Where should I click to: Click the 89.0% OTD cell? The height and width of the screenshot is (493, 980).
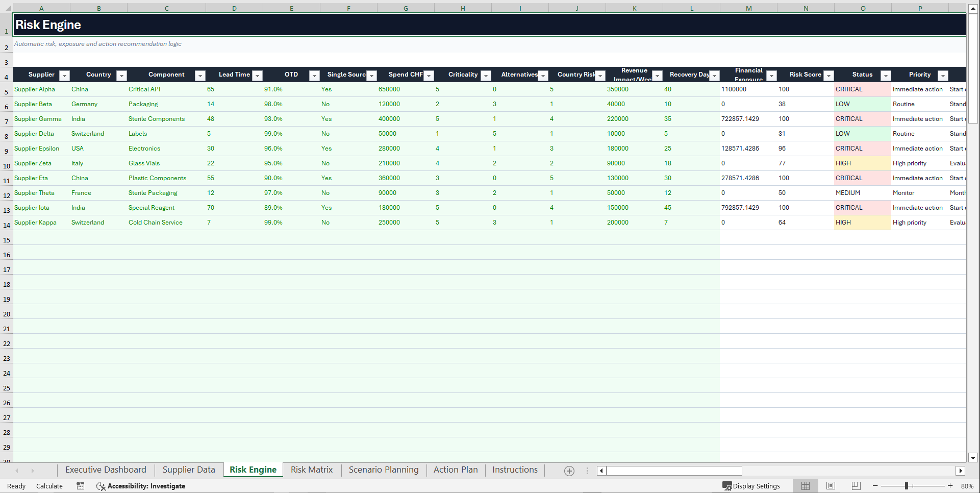click(x=291, y=208)
